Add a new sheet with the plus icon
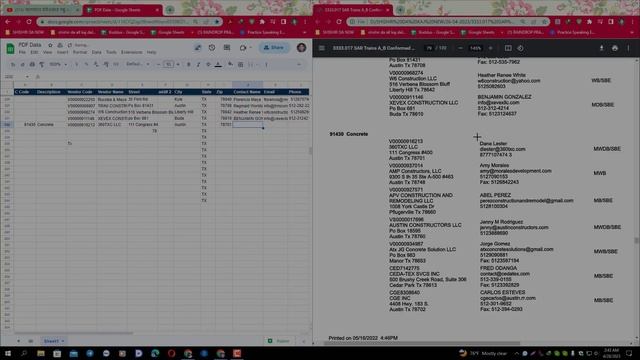This screenshot has width=640, height=360. 18,341
